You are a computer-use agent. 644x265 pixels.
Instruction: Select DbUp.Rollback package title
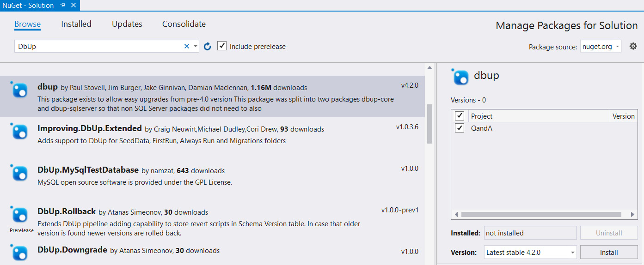(67, 211)
